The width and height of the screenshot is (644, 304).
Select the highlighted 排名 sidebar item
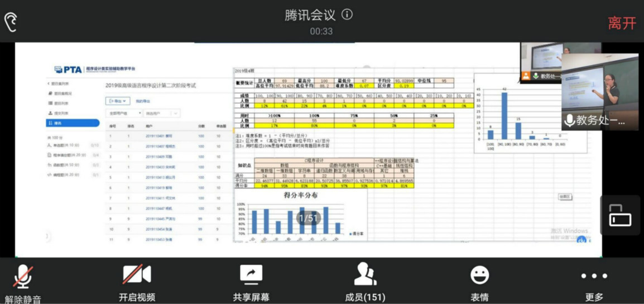pos(73,123)
